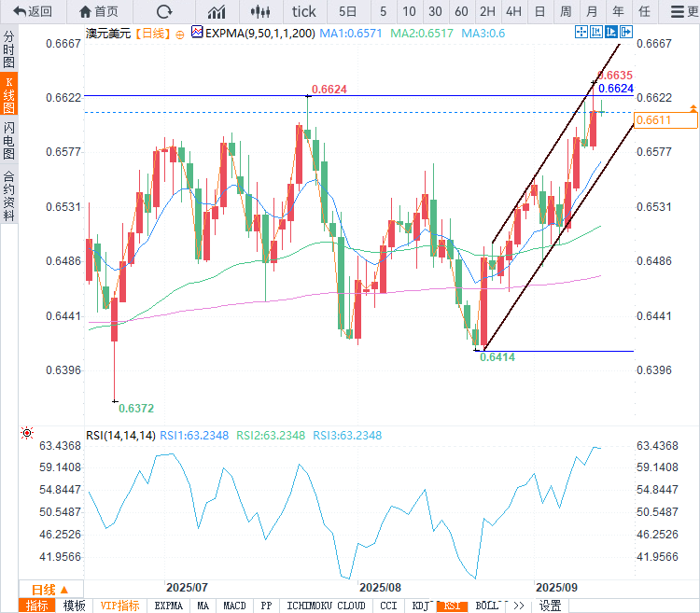Click the second blue chart layout icon
The image size is (700, 613).
(x=596, y=32)
